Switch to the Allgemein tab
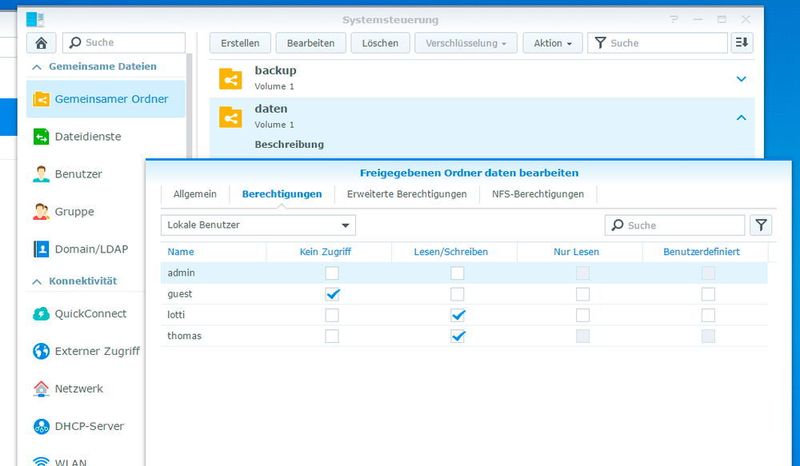800x466 pixels. (195, 194)
